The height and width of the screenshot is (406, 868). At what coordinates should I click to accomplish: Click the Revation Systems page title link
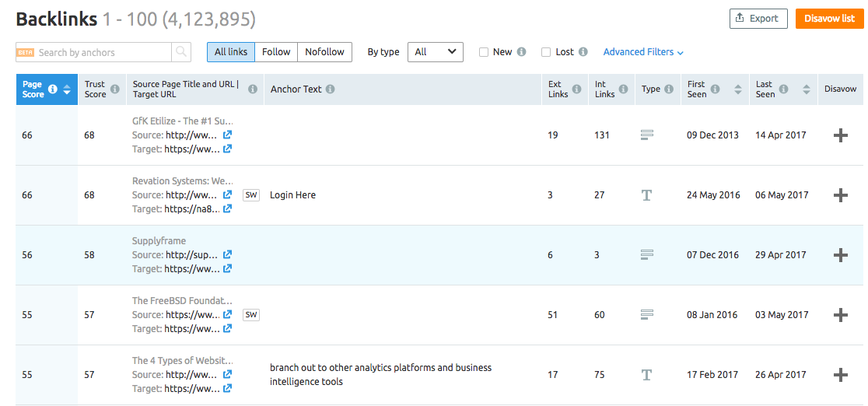coord(183,181)
